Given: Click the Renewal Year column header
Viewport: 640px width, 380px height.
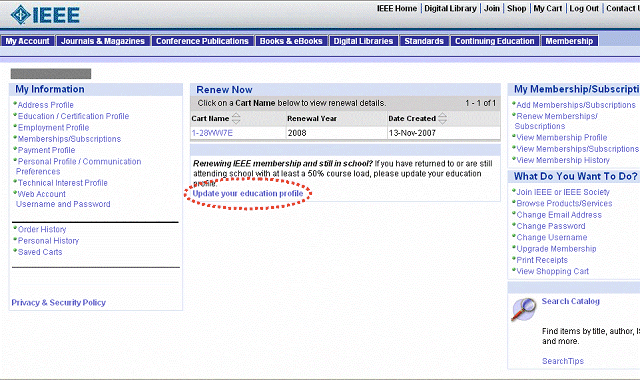Looking at the screenshot, I should (x=312, y=118).
